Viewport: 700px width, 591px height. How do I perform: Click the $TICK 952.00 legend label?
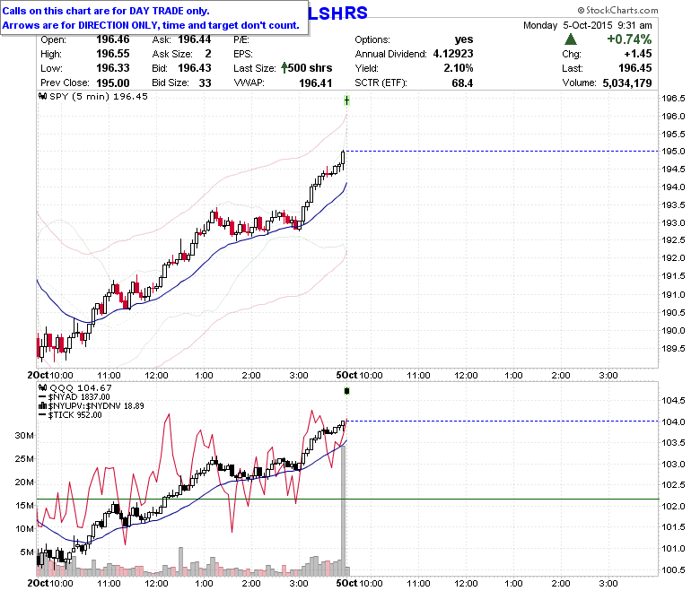coord(74,415)
